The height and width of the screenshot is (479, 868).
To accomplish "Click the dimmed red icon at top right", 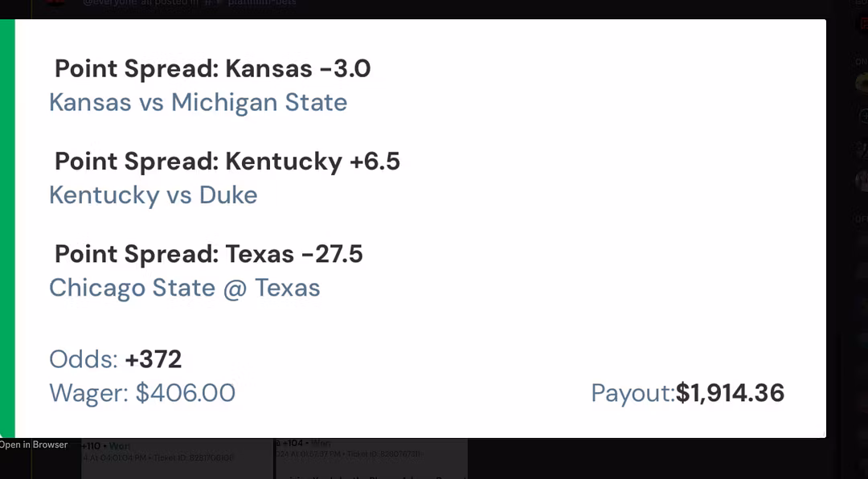I will point(863,23).
